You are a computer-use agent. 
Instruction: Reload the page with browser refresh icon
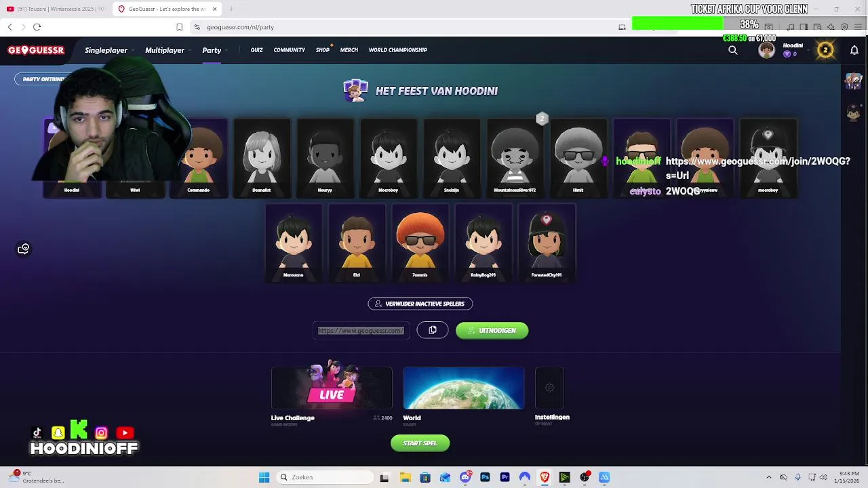click(x=37, y=27)
